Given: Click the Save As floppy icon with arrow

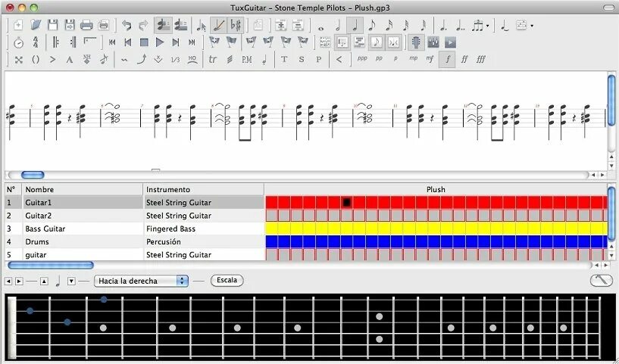Looking at the screenshot, I should click(x=70, y=25).
